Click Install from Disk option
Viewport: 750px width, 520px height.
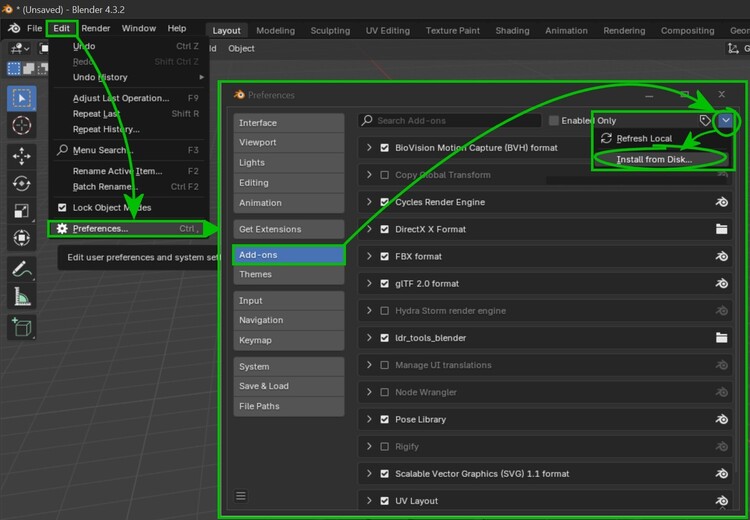coord(654,159)
